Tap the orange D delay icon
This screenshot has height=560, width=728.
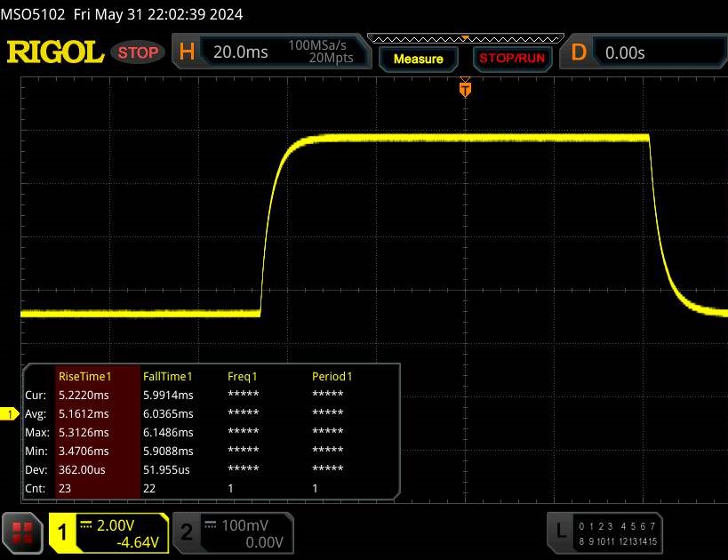point(579,52)
